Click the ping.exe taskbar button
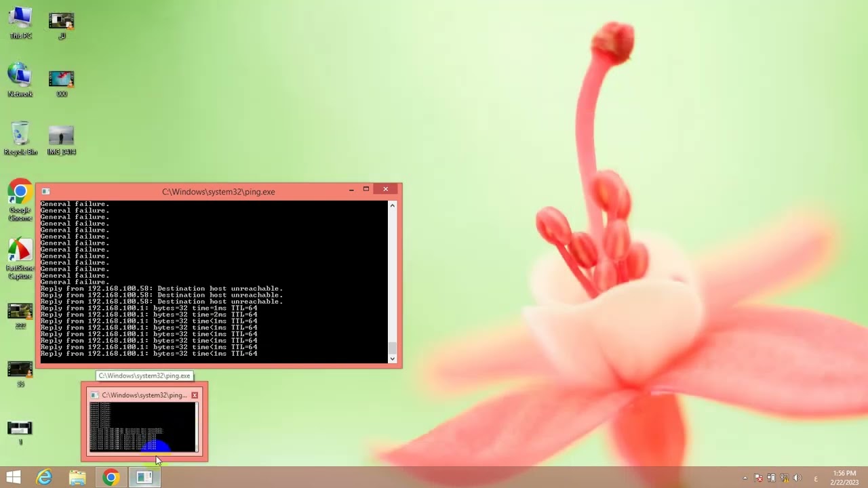The image size is (868, 488). pyautogui.click(x=144, y=477)
